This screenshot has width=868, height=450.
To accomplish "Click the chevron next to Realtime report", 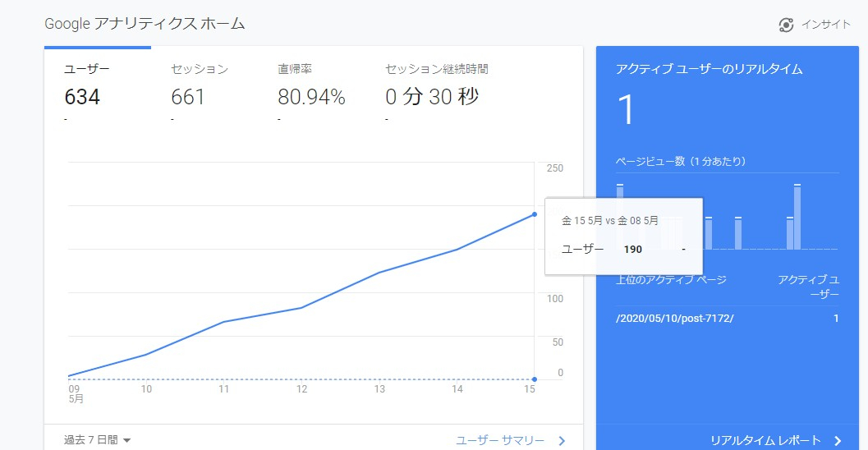I will pos(837,440).
